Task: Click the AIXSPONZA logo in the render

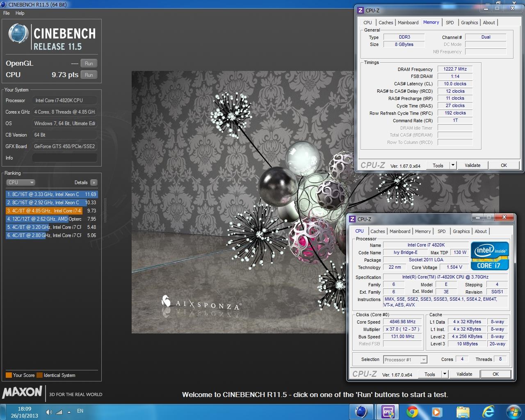Action: pos(201,304)
